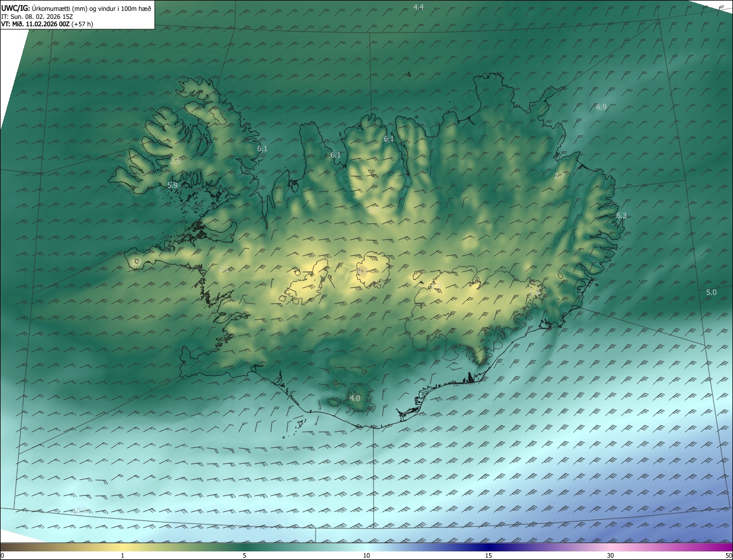Click the 5.9 value label in the Westfjords
Screen dimensions: 733x560
click(x=172, y=185)
